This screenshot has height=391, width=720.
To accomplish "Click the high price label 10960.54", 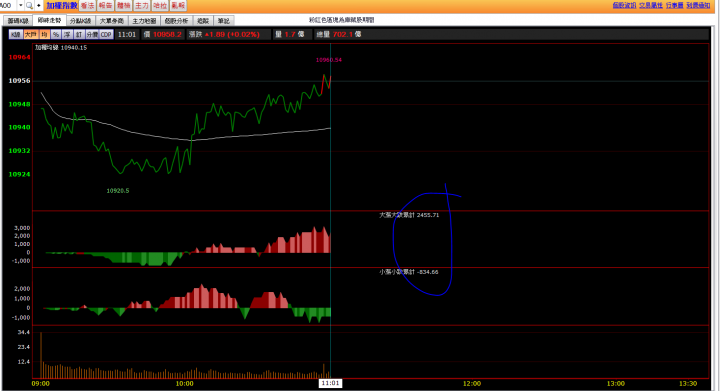I will (x=329, y=60).
